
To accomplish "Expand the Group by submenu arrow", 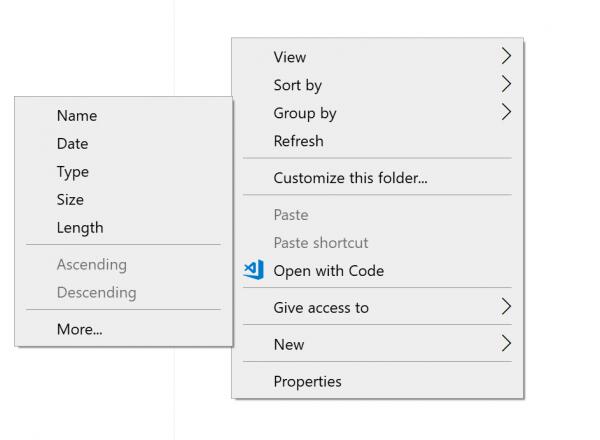I will [x=506, y=113].
